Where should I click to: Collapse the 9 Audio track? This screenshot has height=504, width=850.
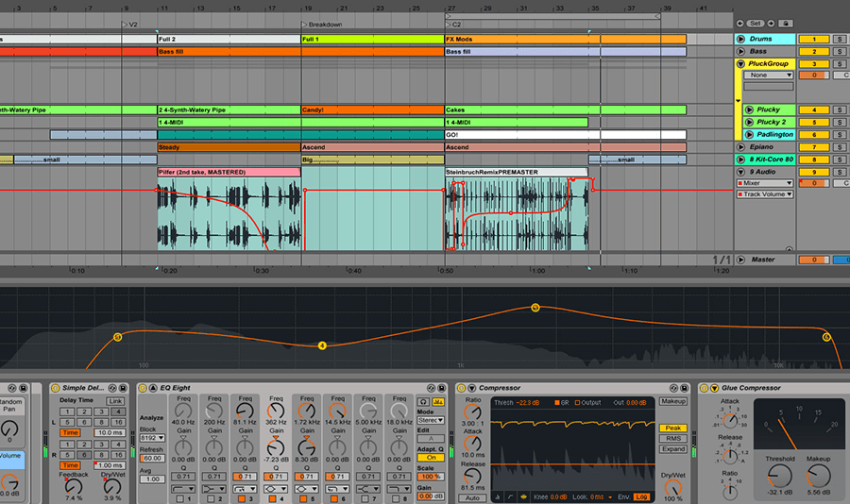740,172
